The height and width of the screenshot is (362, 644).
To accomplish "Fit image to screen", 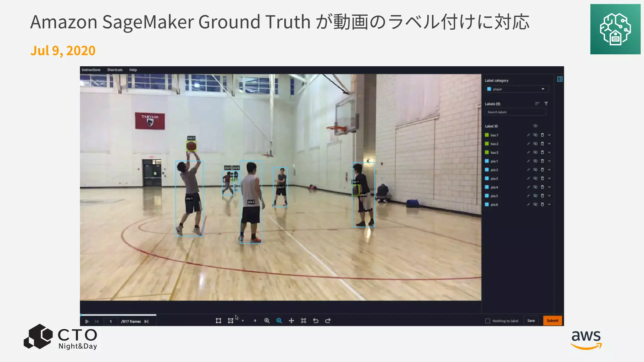I will [303, 321].
